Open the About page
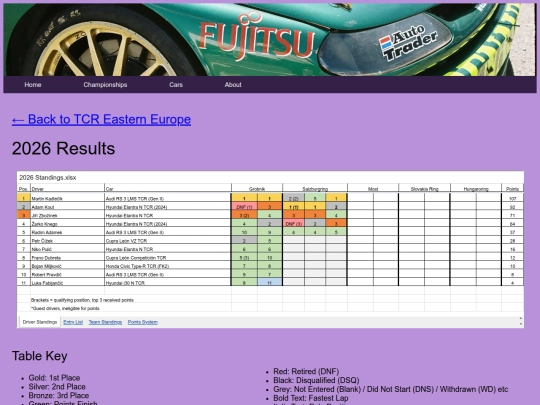 [233, 85]
